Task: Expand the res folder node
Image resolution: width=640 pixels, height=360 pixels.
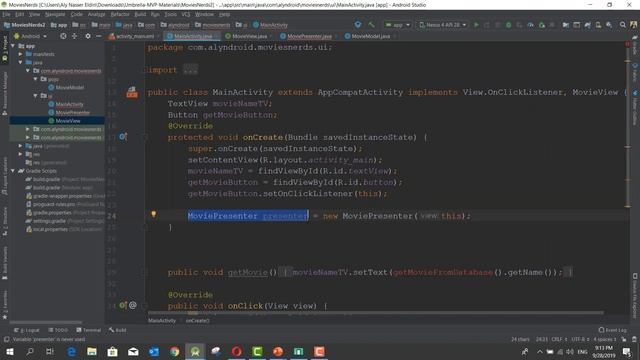Action: [x=20, y=154]
